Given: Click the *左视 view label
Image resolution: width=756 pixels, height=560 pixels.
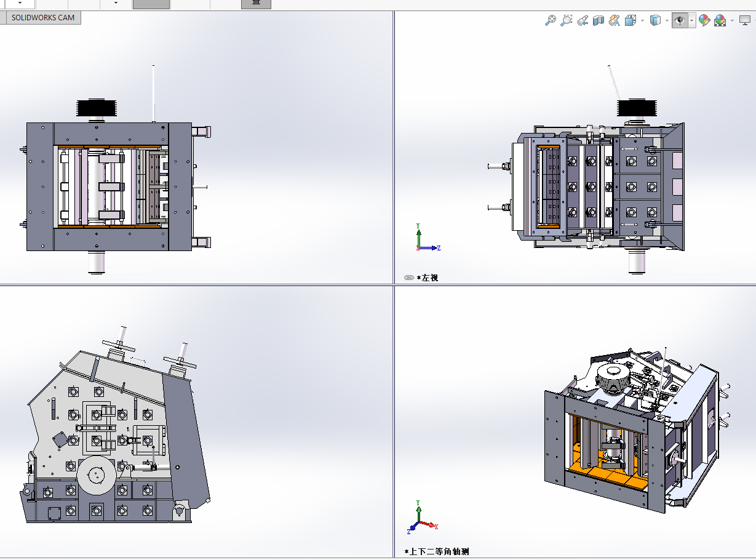Looking at the screenshot, I should [x=428, y=278].
